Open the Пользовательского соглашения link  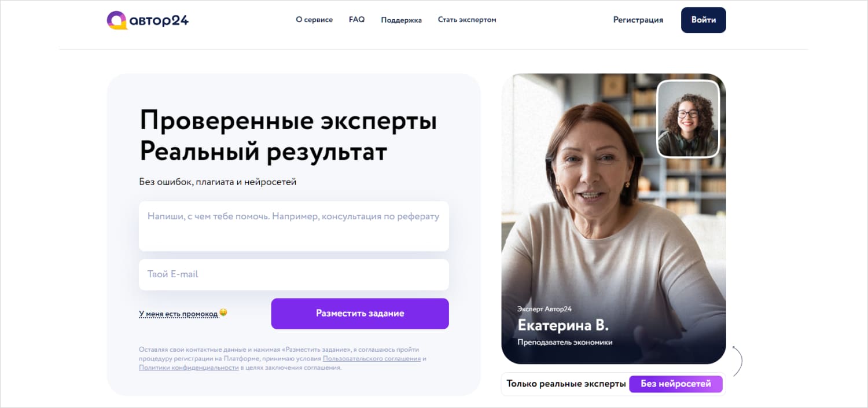tap(372, 359)
